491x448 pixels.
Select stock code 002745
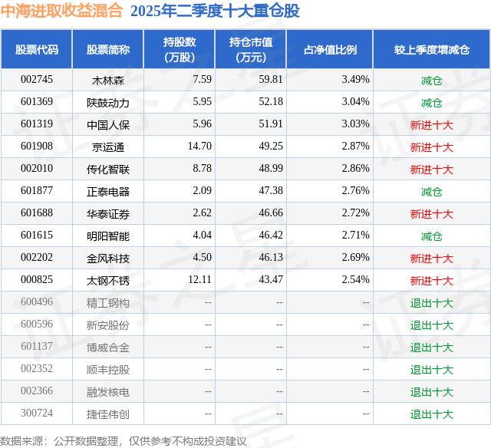click(37, 80)
